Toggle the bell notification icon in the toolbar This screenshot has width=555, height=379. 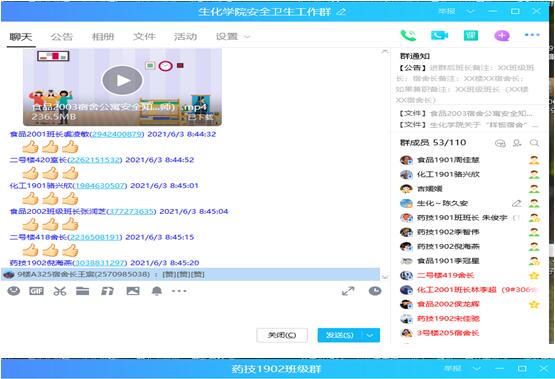click(x=157, y=291)
